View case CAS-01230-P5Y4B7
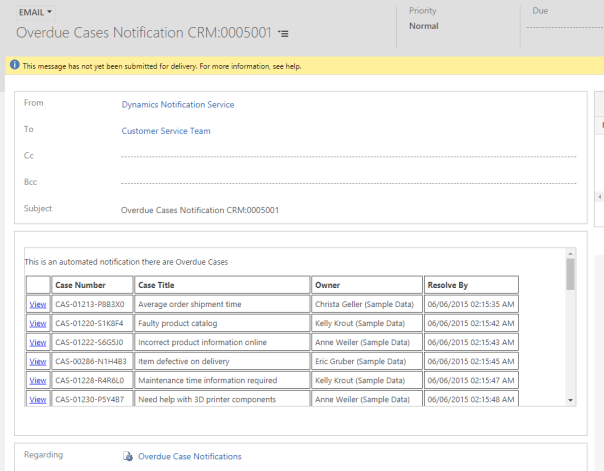The width and height of the screenshot is (604, 471). 38,400
